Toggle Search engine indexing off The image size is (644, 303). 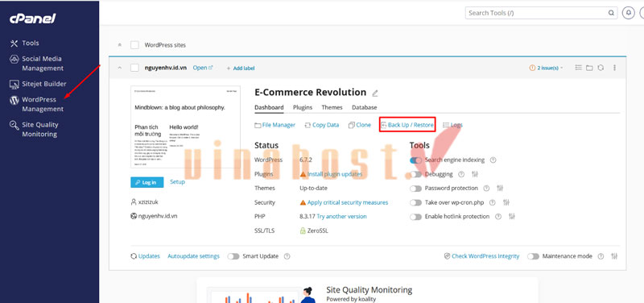click(415, 160)
